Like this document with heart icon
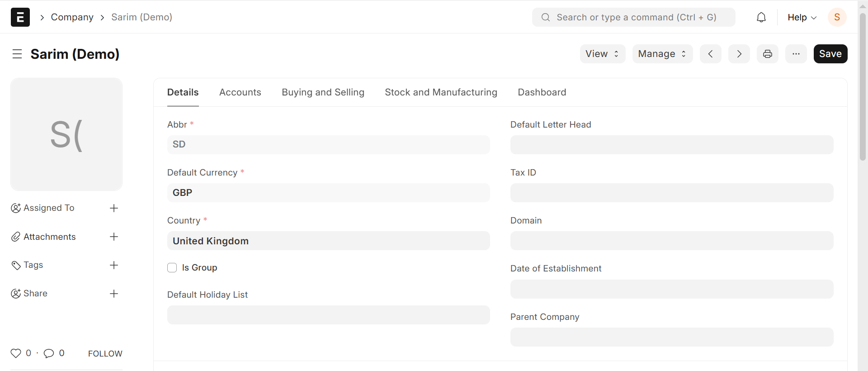Screen dimensions: 868x371 pos(16,353)
